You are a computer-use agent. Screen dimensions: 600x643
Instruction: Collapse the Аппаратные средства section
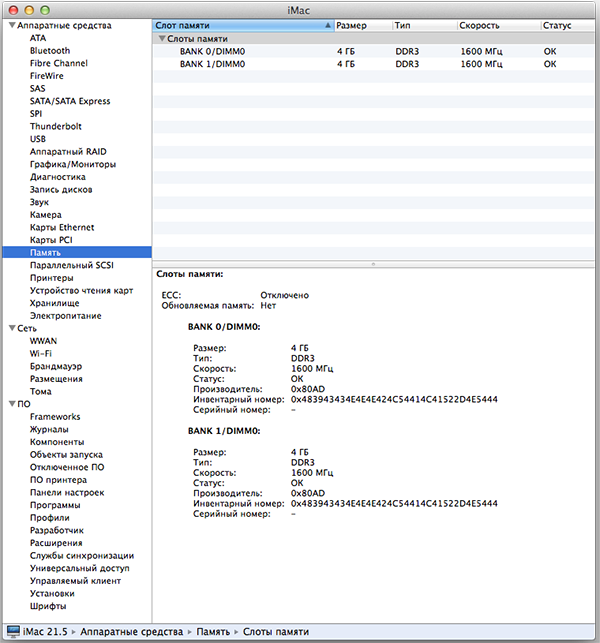(x=12, y=25)
